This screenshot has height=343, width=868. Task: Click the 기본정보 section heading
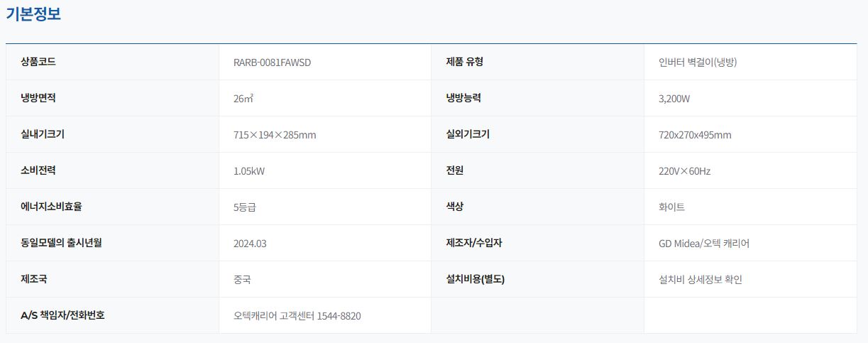[33, 14]
